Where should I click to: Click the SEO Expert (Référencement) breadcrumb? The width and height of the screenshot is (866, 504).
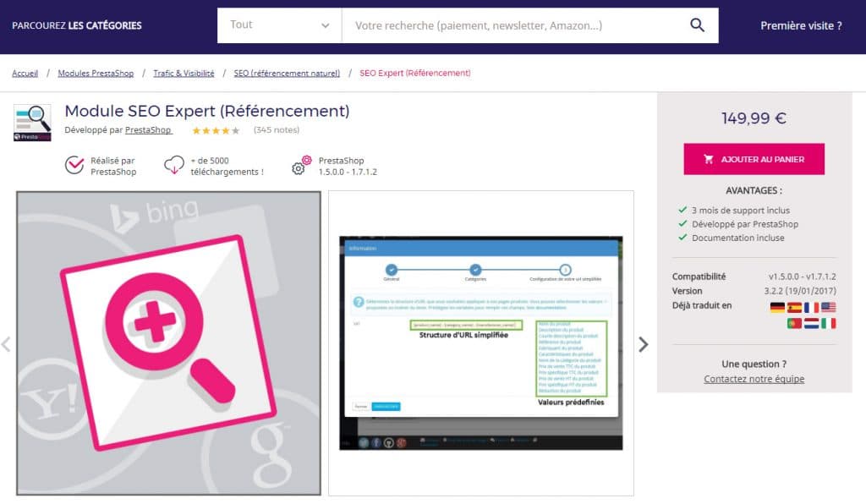pos(414,73)
